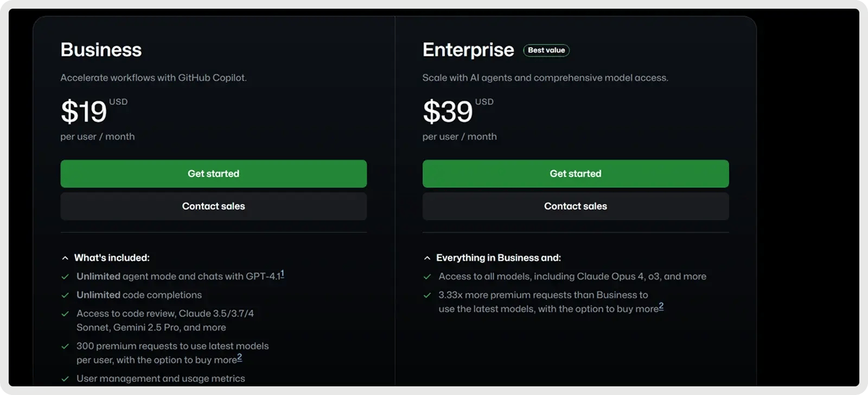Click checkmark beside Unlimited agent mode
The image size is (868, 395).
[x=65, y=277]
